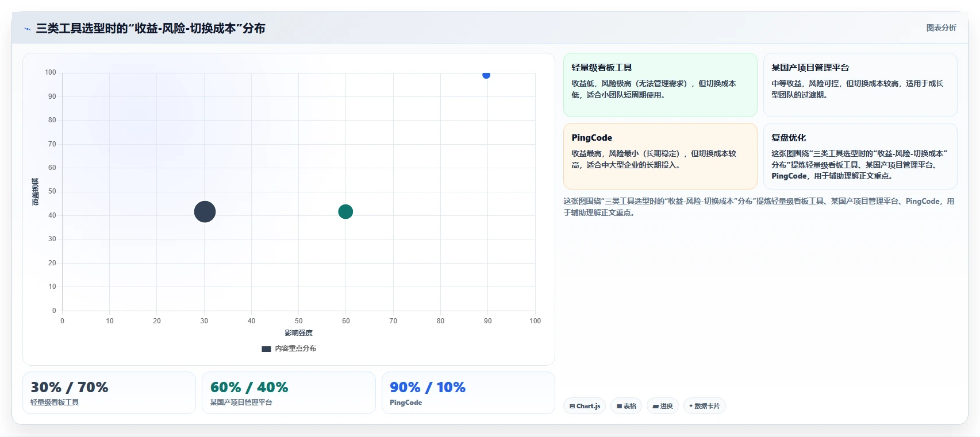
Task: Select the Chart.js tag chip
Action: (585, 406)
